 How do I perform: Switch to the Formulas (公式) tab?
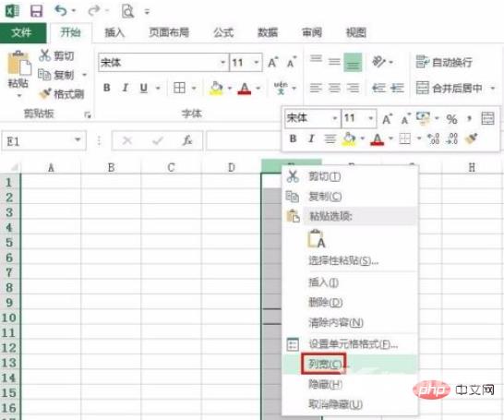[223, 32]
